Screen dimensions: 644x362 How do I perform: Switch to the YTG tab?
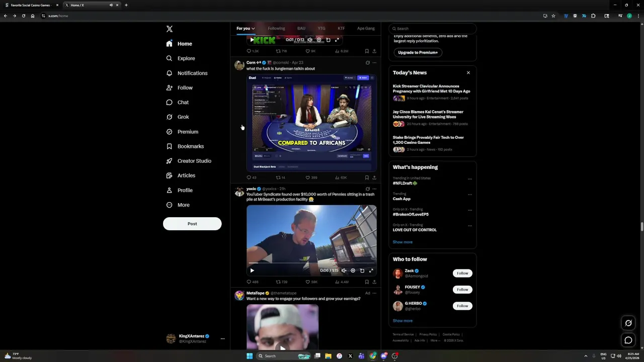321,28
